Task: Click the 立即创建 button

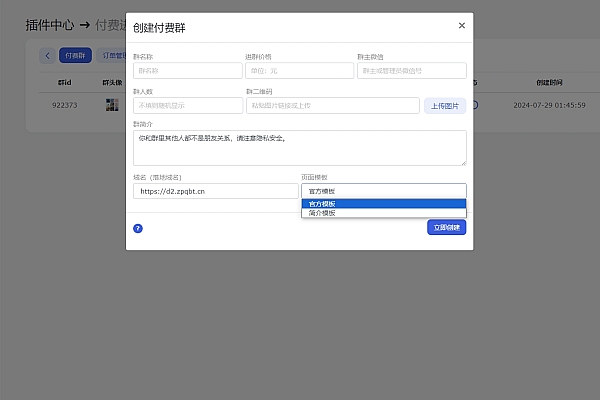Action: coord(447,227)
